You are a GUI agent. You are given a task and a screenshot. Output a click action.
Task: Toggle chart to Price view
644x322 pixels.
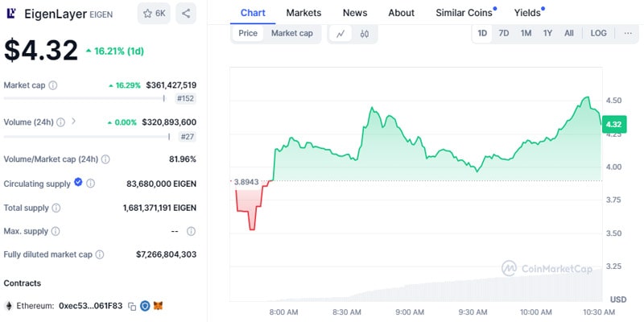point(248,33)
